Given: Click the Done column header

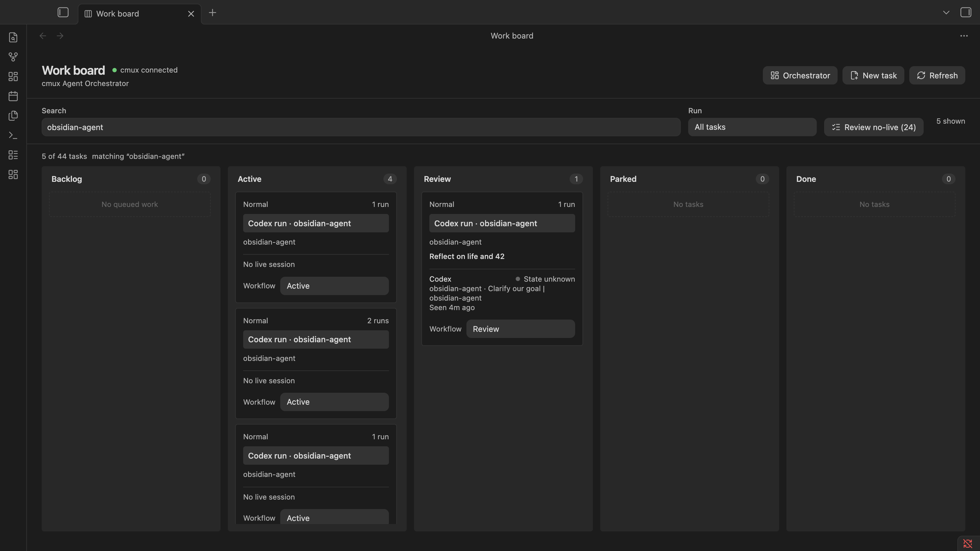Looking at the screenshot, I should 806,179.
